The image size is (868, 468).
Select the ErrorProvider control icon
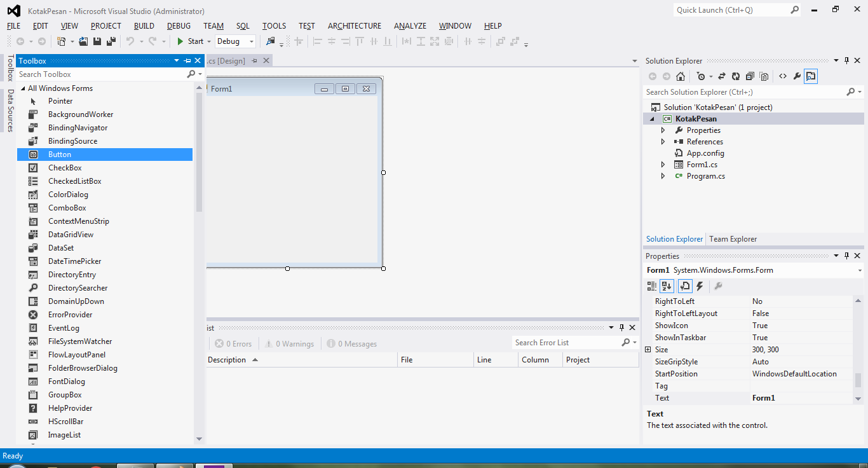(34, 315)
